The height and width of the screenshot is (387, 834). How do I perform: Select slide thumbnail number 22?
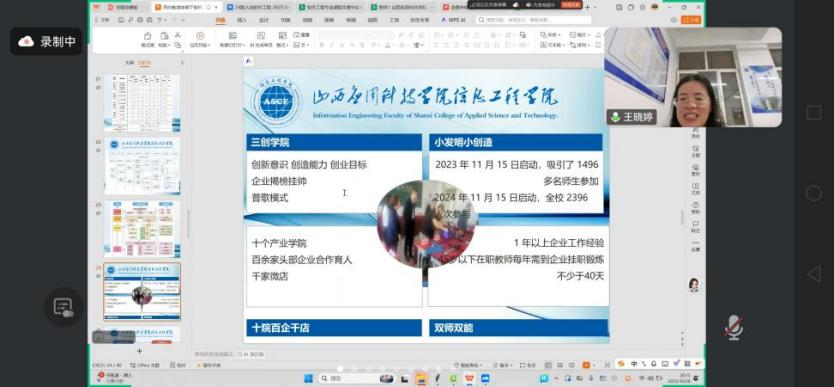(x=142, y=166)
